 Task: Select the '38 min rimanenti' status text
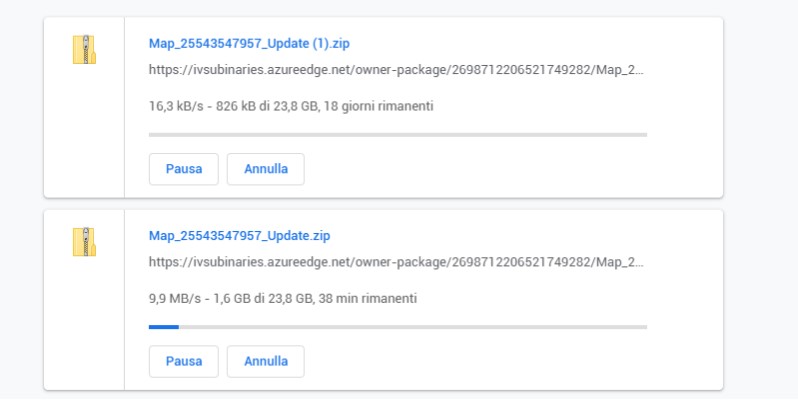(367, 299)
